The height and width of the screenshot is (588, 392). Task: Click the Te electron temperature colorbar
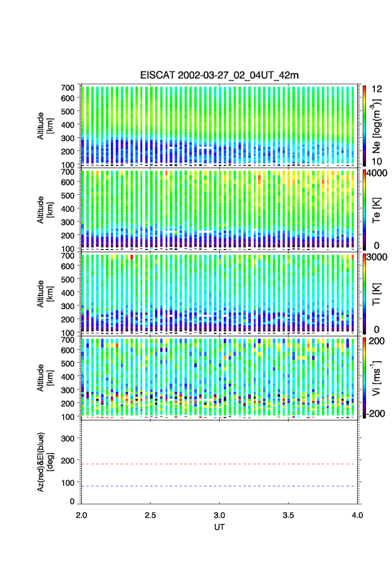point(364,209)
